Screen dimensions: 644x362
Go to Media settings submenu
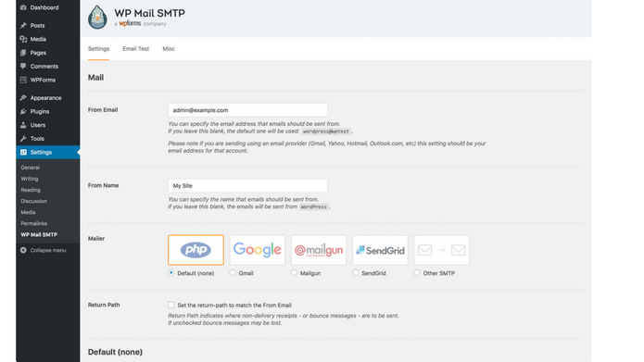pos(29,212)
